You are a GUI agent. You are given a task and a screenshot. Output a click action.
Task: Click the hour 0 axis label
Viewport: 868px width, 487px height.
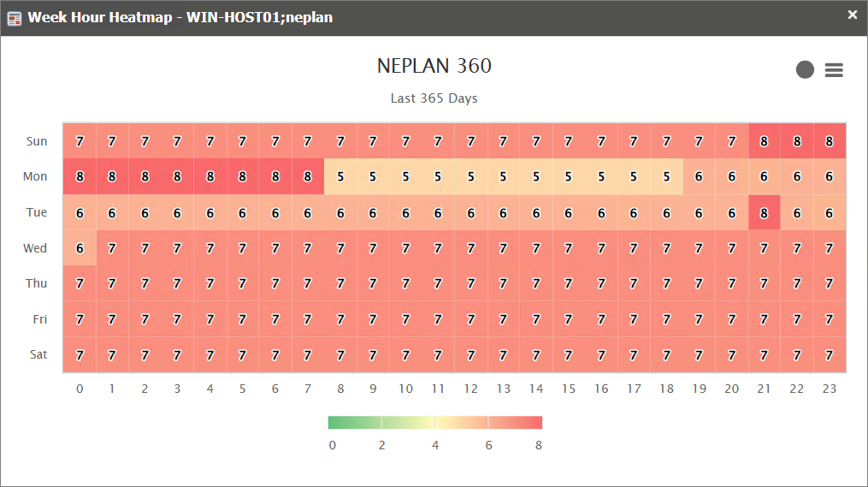pyautogui.click(x=80, y=389)
